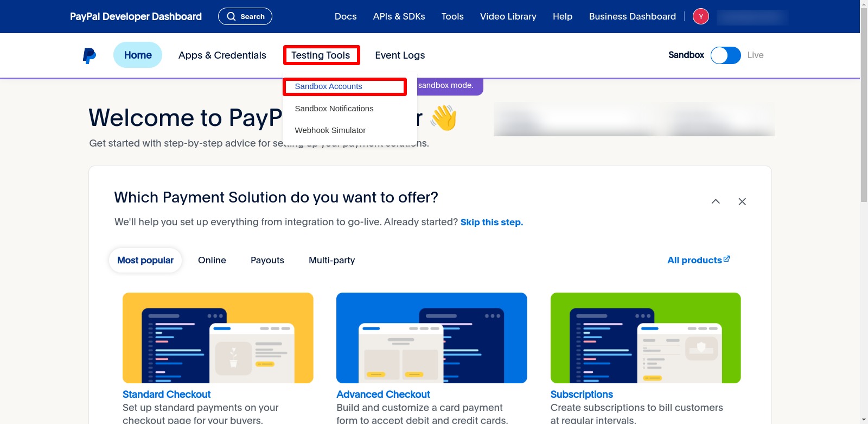Viewport: 868px width, 424px height.
Task: Open APIs & SDKs navigation item
Action: pos(399,16)
